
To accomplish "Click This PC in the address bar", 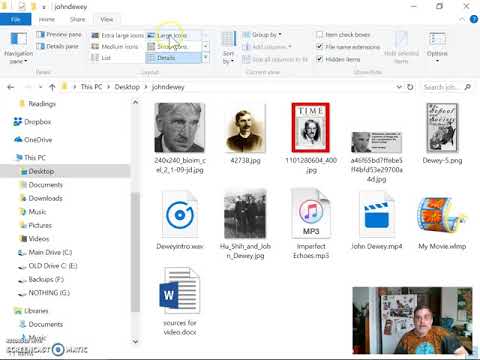I will click(x=91, y=87).
